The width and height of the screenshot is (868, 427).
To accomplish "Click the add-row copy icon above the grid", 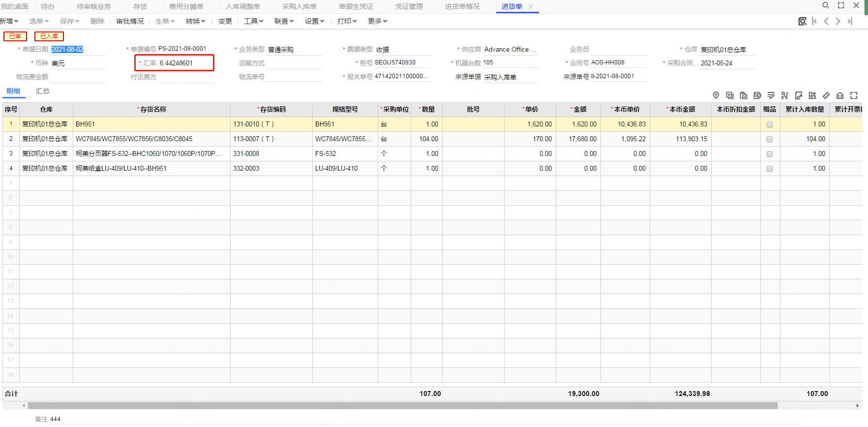I will [x=730, y=95].
